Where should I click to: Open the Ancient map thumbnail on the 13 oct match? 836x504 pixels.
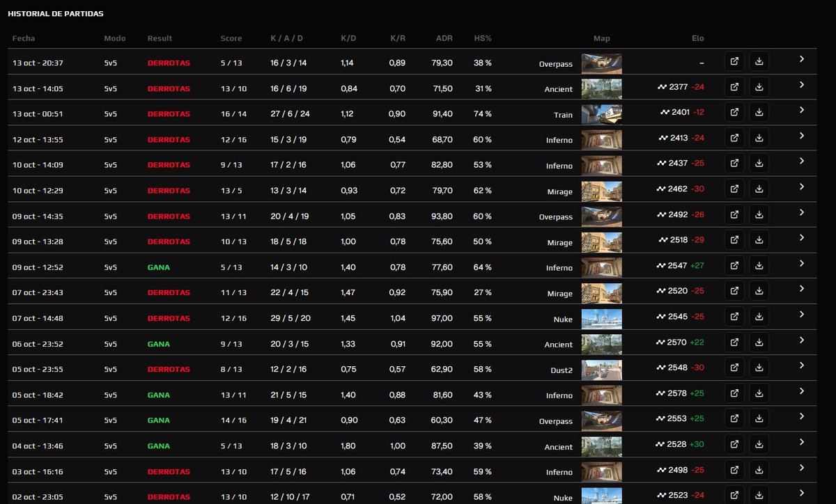pos(601,87)
